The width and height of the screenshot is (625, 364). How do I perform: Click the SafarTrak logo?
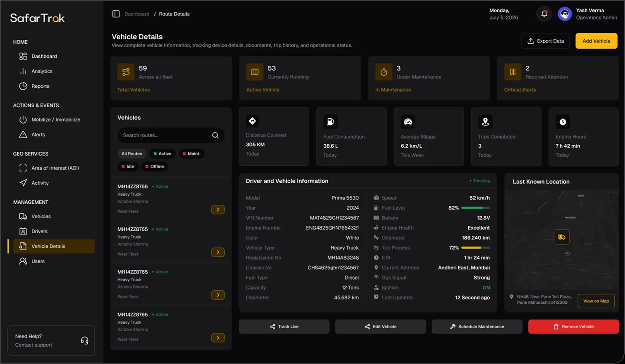click(x=38, y=18)
